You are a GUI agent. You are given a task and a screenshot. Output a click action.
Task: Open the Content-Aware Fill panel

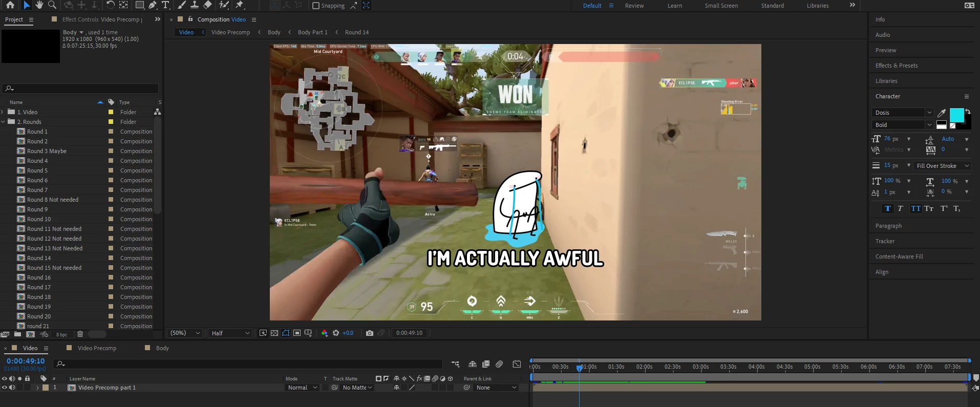[x=899, y=256]
